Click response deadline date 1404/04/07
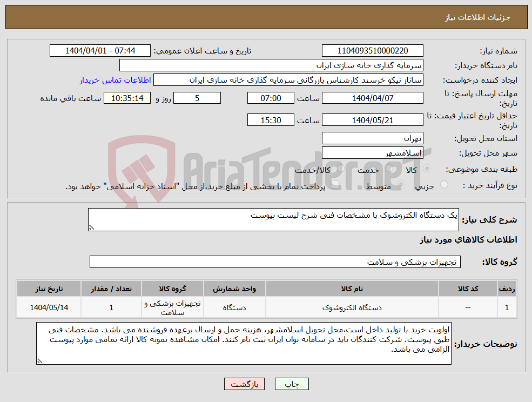This screenshot has width=532, height=402. (x=373, y=98)
